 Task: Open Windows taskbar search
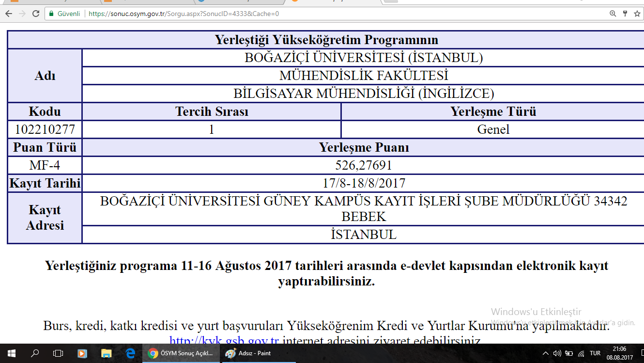tap(35, 353)
